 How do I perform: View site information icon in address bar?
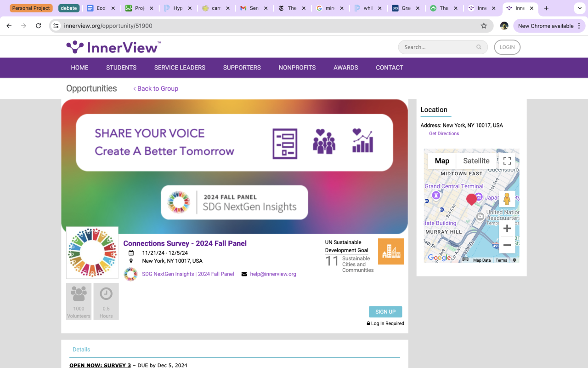click(56, 26)
